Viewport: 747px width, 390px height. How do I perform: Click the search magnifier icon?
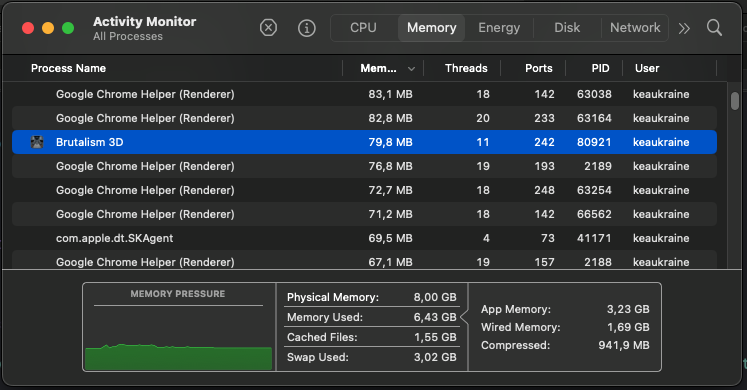pyautogui.click(x=714, y=28)
